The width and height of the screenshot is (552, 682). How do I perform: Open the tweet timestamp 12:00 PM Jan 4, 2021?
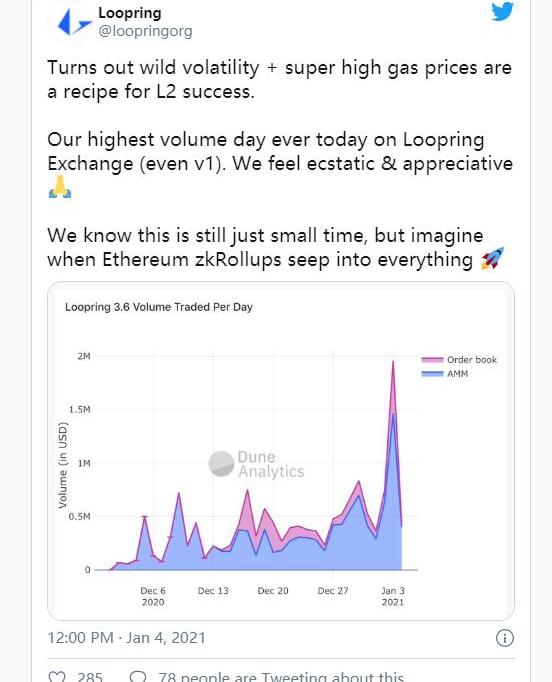126,638
